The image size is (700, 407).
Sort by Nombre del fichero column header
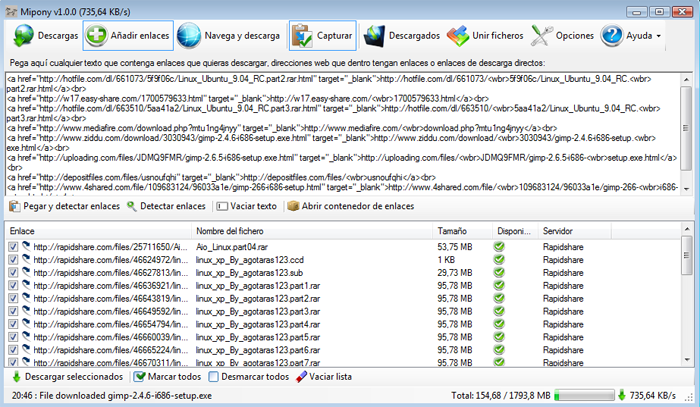click(x=312, y=231)
